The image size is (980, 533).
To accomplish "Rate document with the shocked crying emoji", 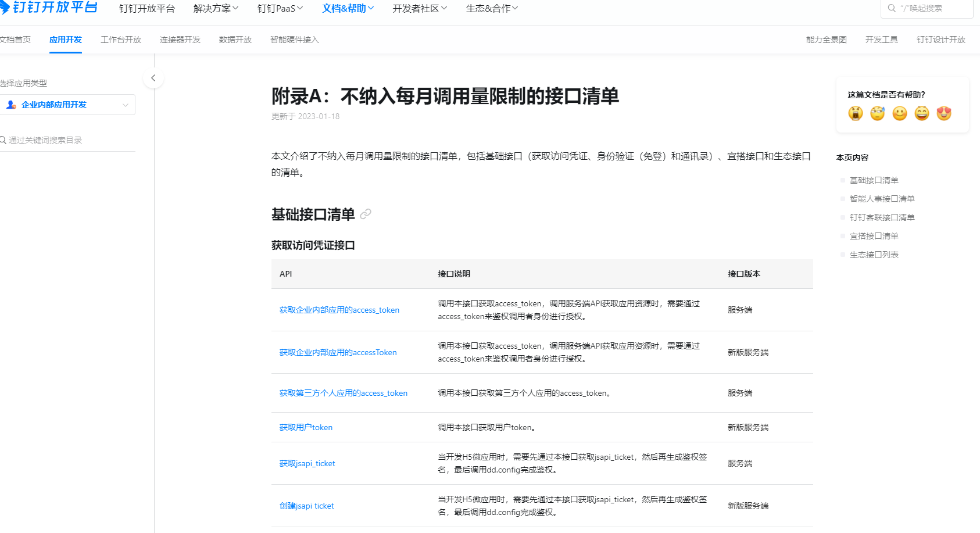I will [x=856, y=113].
